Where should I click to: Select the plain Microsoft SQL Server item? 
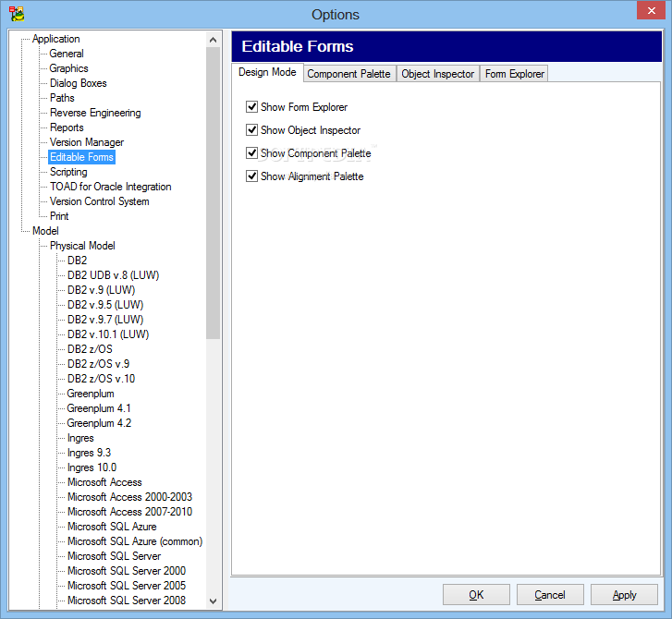pyautogui.click(x=114, y=556)
